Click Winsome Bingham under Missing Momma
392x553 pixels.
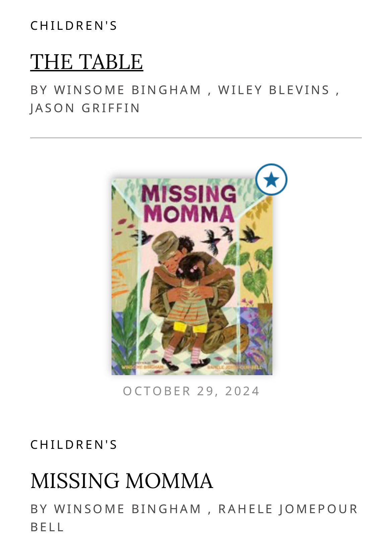click(128, 509)
